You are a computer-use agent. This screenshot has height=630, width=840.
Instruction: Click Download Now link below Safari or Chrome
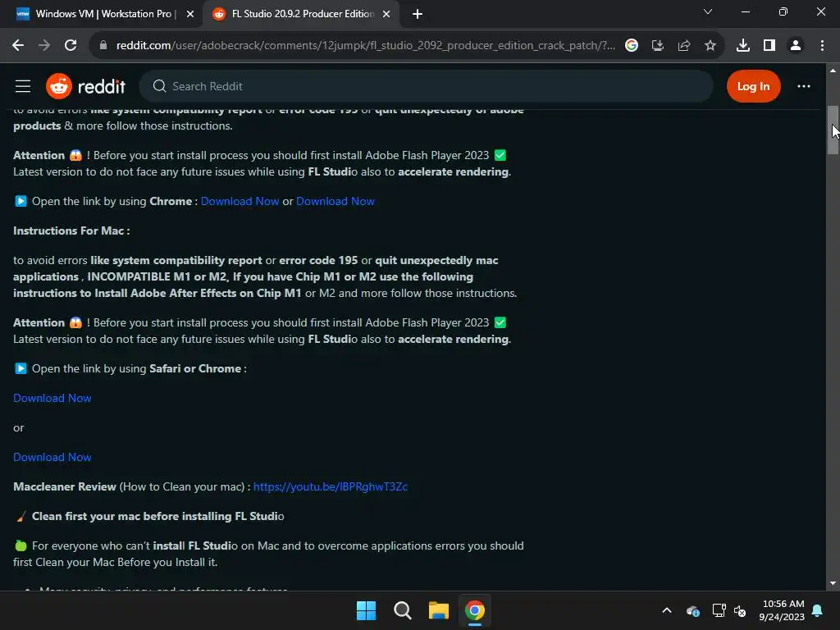coord(52,398)
